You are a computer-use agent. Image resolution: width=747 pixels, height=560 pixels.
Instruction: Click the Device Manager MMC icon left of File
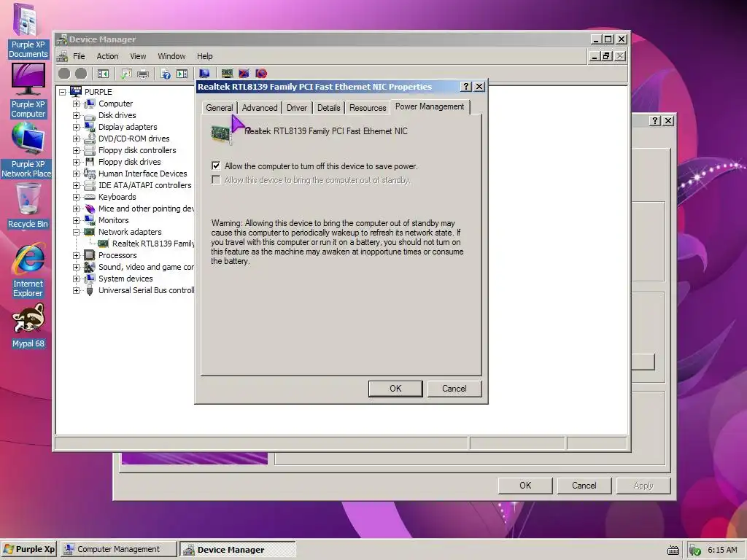pos(63,56)
